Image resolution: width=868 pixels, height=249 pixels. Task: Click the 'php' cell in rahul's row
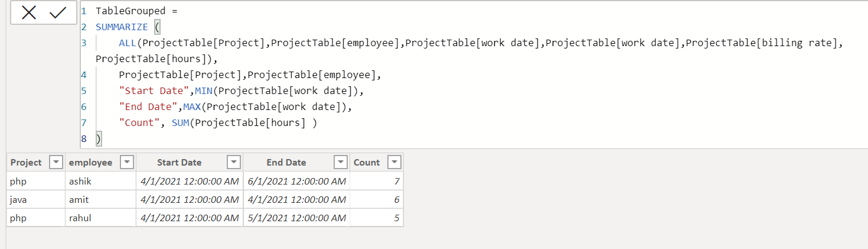point(35,218)
